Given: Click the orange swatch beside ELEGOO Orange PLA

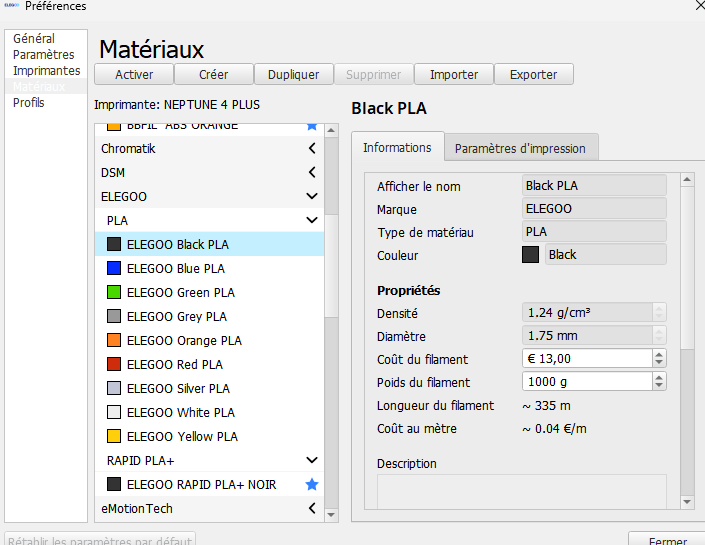Looking at the screenshot, I should click(x=114, y=340).
